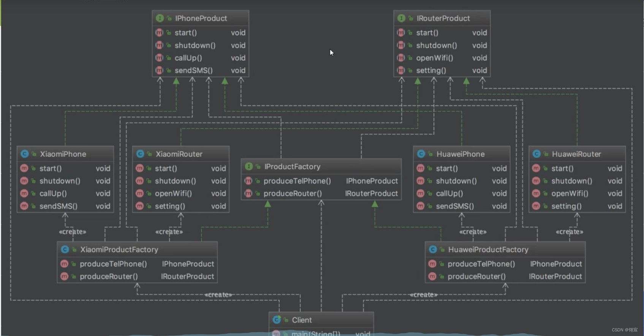The height and width of the screenshot is (336, 644).
Task: Click main(String[]) method in Client
Action: pyautogui.click(x=316, y=333)
